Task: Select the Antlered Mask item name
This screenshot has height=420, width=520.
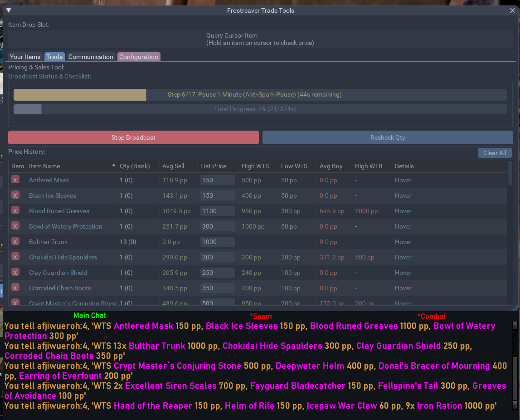Action: 49,180
